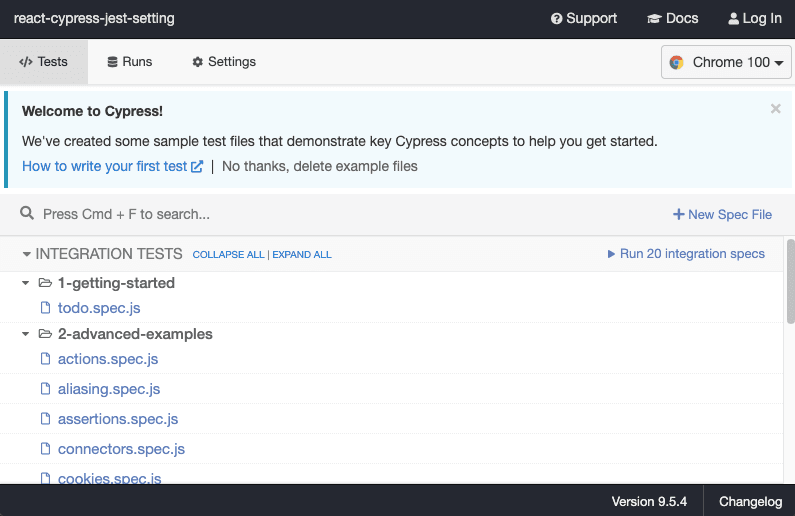Click the search magnifier icon
This screenshot has height=516, width=795.
pos(27,214)
